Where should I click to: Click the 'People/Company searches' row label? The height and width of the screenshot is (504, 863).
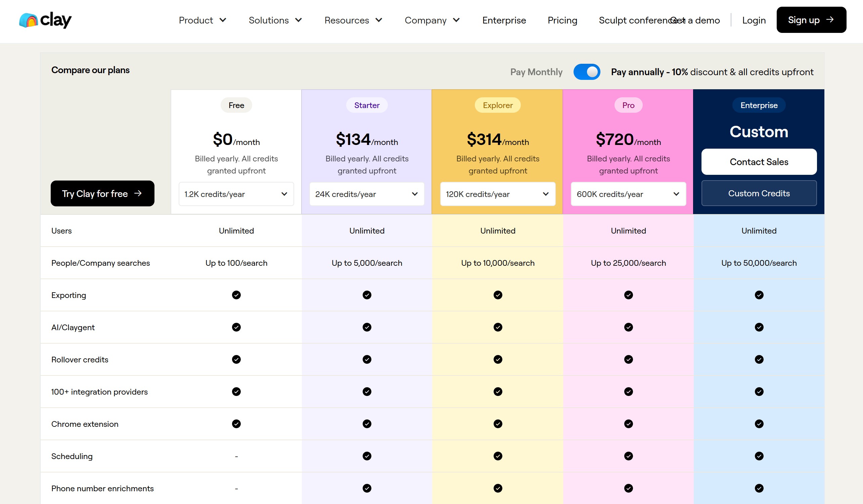[100, 263]
